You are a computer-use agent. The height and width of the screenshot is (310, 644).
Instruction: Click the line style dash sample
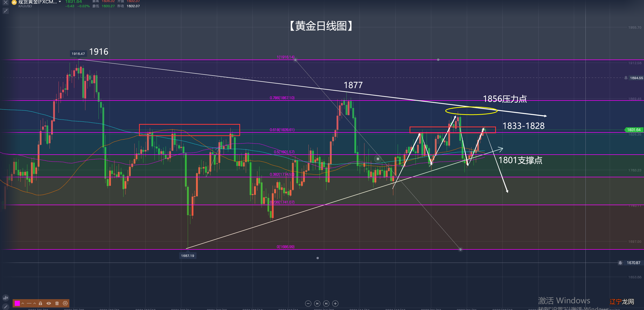click(29, 303)
